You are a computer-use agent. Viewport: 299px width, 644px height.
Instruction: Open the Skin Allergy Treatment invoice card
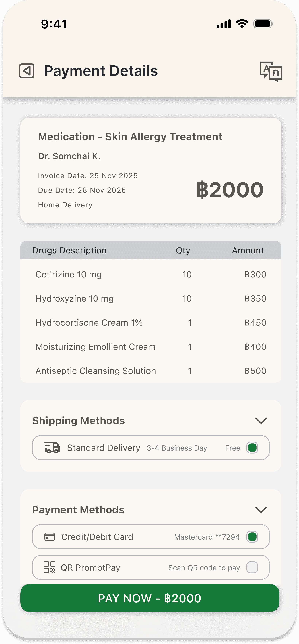[x=151, y=170]
